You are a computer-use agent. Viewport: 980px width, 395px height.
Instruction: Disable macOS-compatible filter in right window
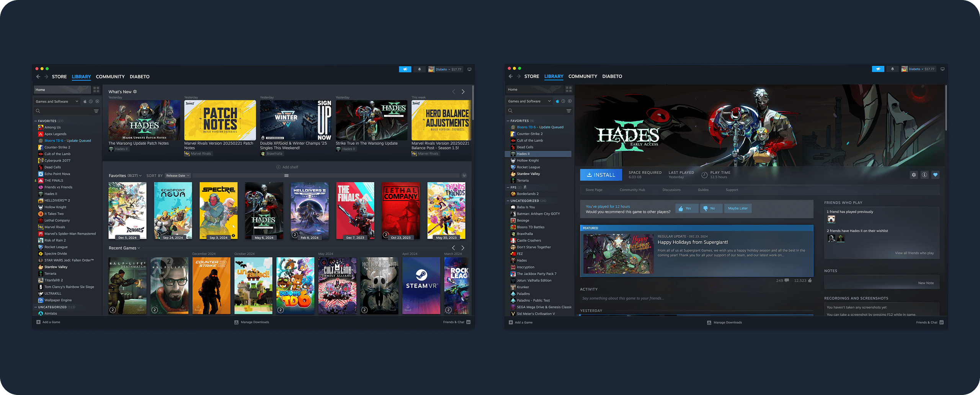[558, 101]
